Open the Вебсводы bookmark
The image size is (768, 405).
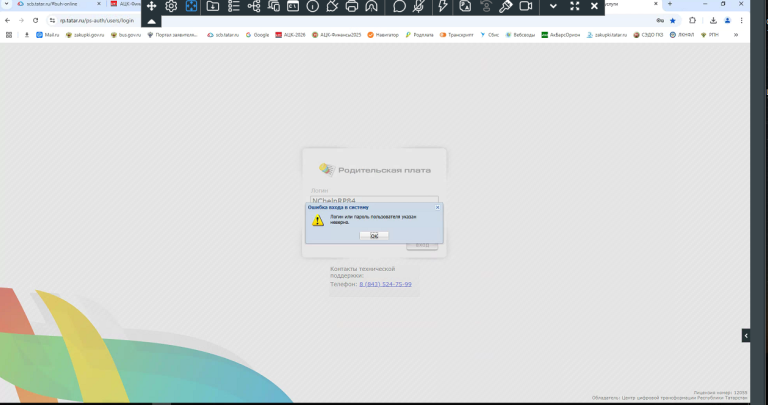click(520, 35)
